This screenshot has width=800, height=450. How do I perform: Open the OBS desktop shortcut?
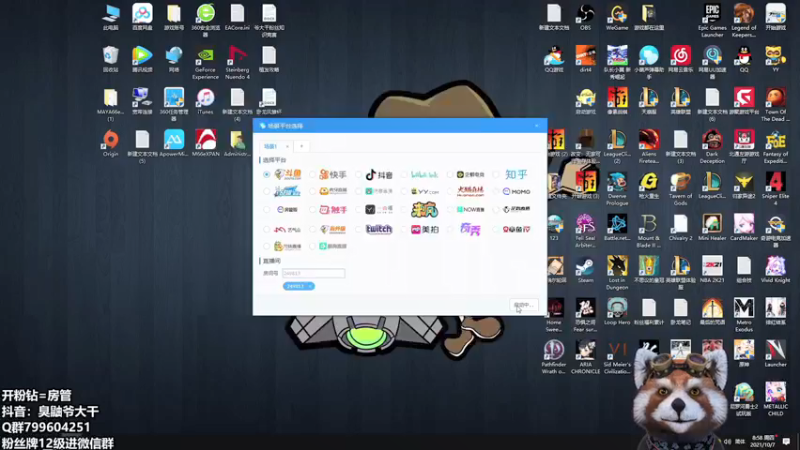point(585,17)
